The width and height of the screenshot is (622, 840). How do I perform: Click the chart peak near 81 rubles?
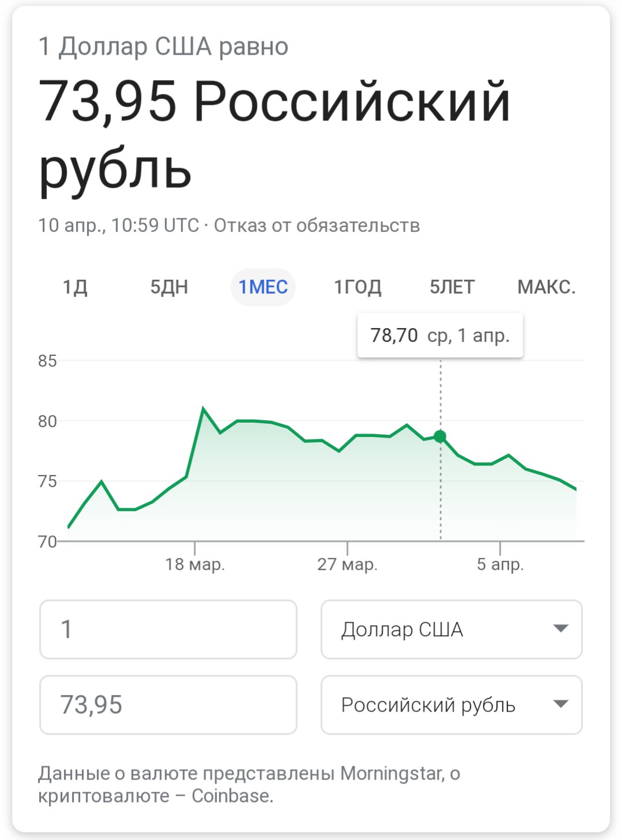pyautogui.click(x=203, y=409)
